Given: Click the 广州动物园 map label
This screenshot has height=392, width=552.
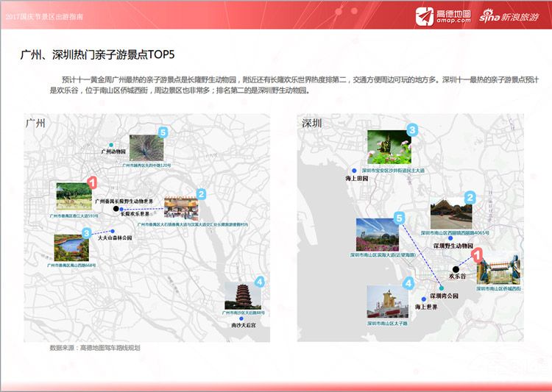Looking at the screenshot, I should (x=113, y=152).
